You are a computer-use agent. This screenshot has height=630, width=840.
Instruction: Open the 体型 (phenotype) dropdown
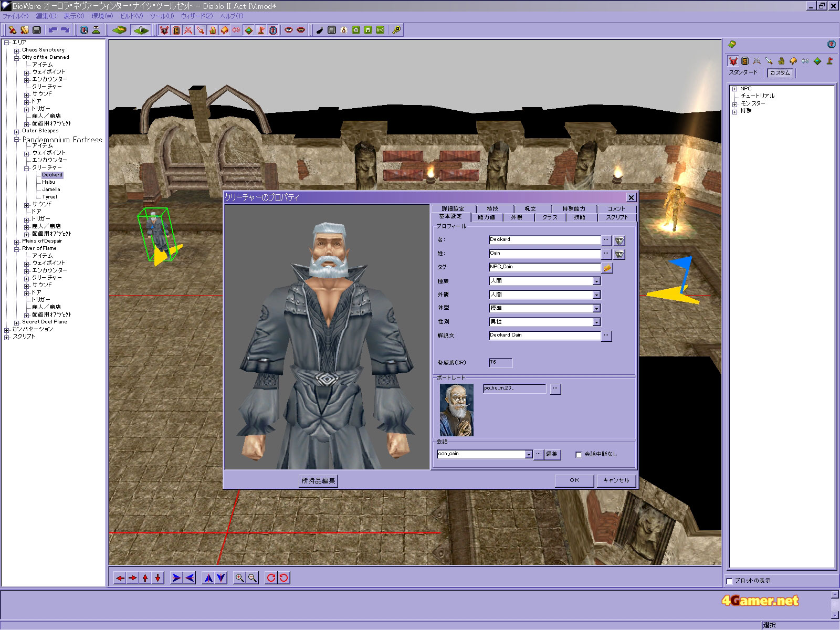596,309
